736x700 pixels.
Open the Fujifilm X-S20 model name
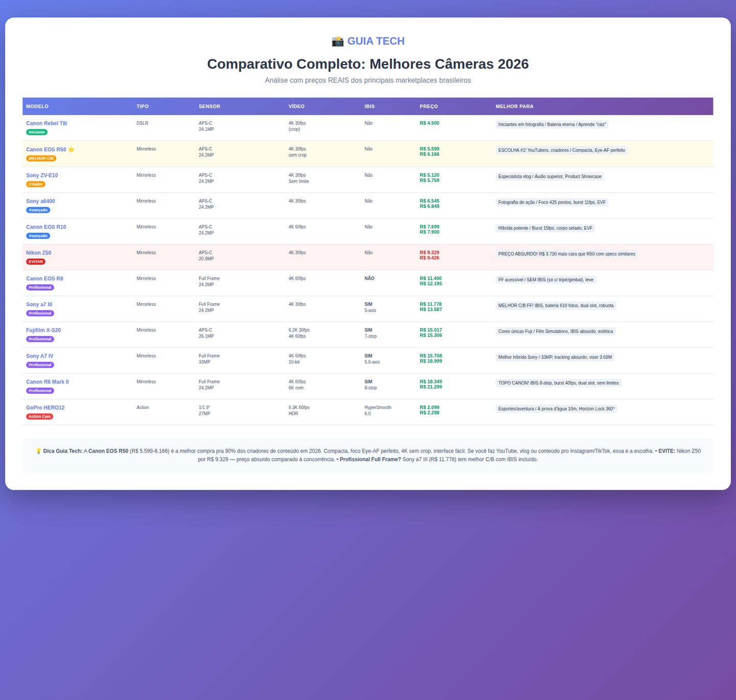tap(43, 330)
